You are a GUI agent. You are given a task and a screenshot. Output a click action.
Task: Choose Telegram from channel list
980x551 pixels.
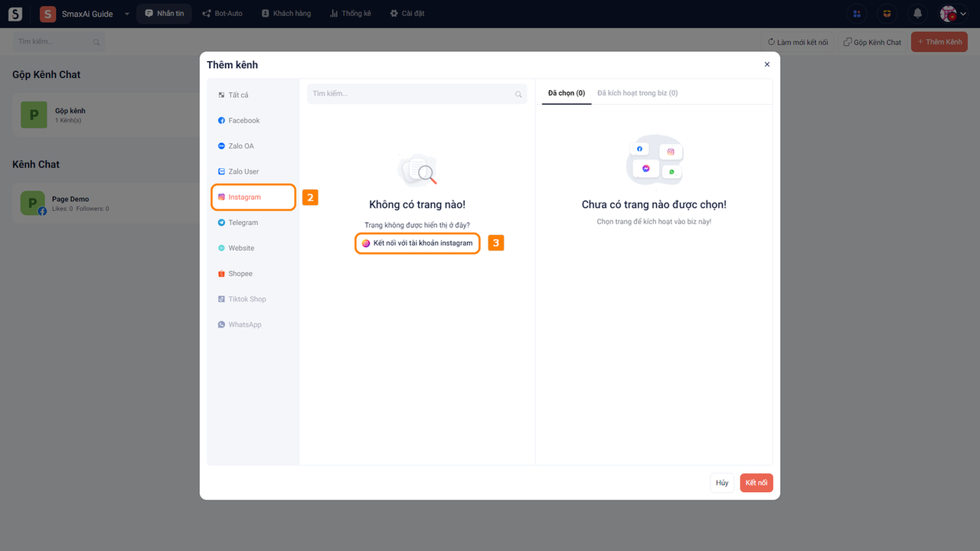point(243,223)
